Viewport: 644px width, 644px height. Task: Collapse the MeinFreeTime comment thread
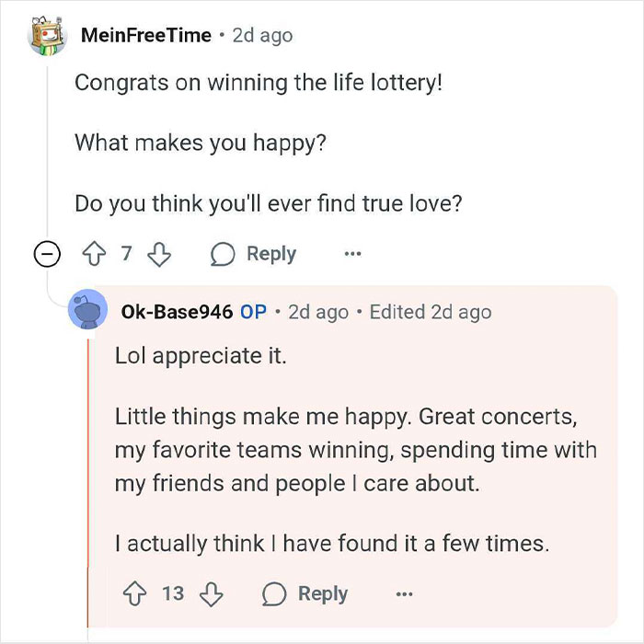[47, 255]
